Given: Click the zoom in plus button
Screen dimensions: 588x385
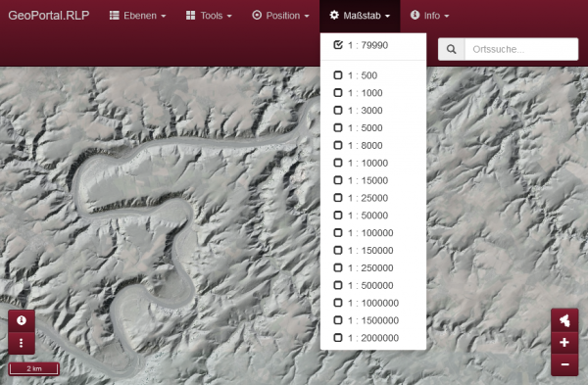Looking at the screenshot, I should click(x=564, y=343).
